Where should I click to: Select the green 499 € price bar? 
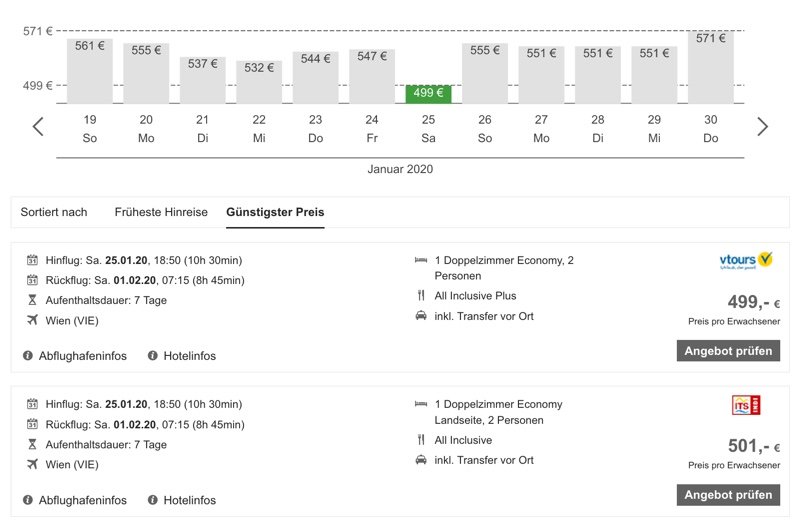coord(429,94)
